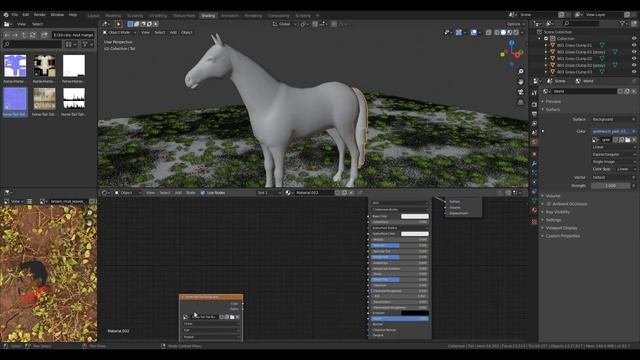Click file browser refresh icon
640x360 pixels.
(x=33, y=35)
